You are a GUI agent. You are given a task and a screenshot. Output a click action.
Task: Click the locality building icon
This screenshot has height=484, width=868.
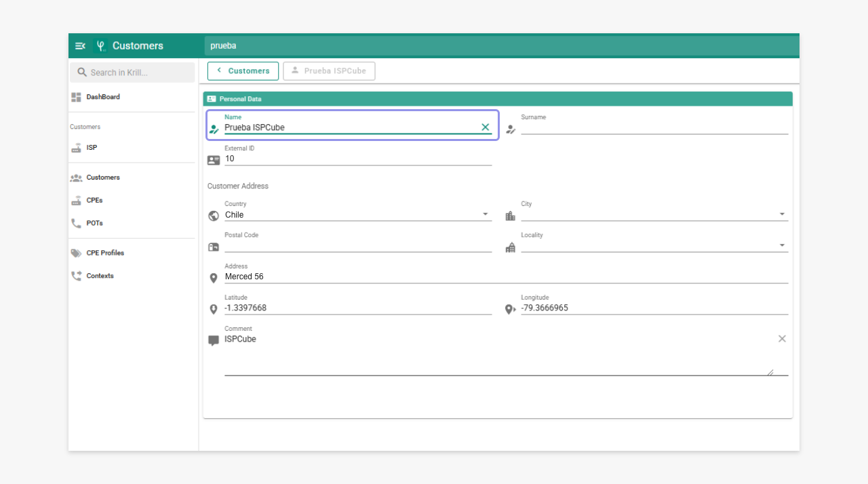click(510, 247)
